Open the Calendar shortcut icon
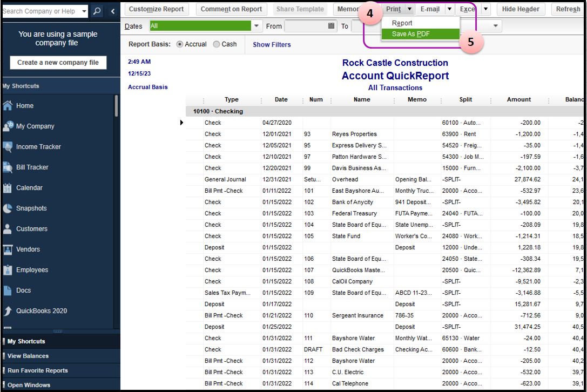This screenshot has height=392, width=587. tap(8, 187)
